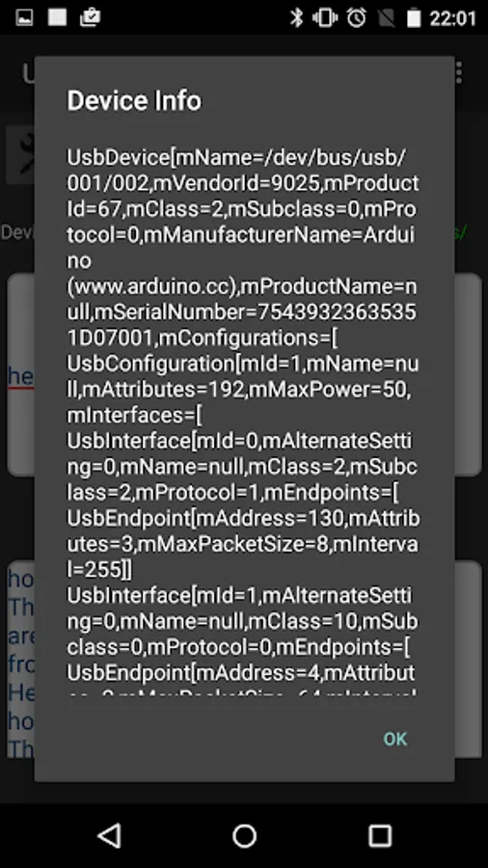The width and height of the screenshot is (488, 868).
Task: Tap the briefcase checkmark notification icon
Action: tap(91, 17)
